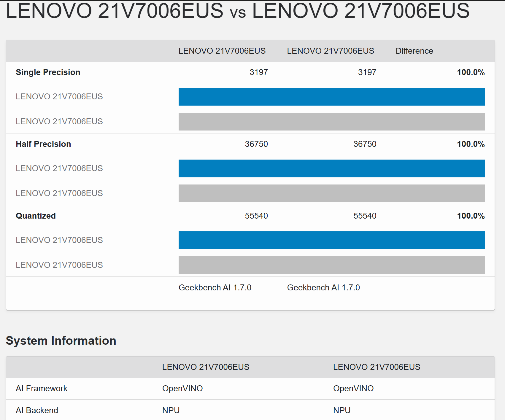The height and width of the screenshot is (420, 505).
Task: Select the Quantized 100.0% difference value
Action: 471,216
